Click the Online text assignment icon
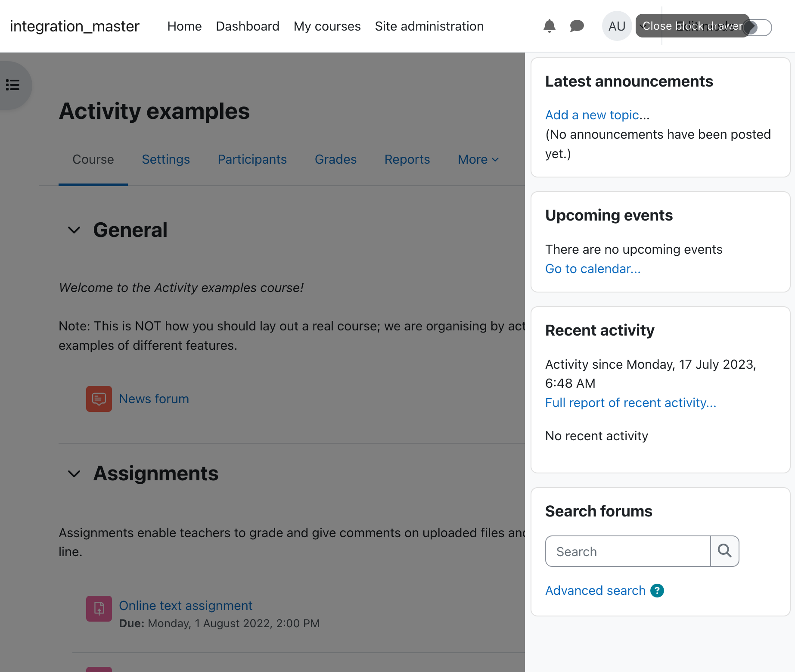This screenshot has width=795, height=672. point(99,609)
